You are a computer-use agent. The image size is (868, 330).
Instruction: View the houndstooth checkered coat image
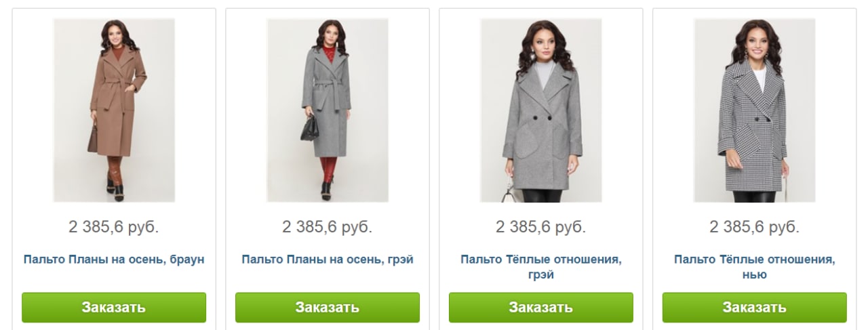pyautogui.click(x=755, y=110)
